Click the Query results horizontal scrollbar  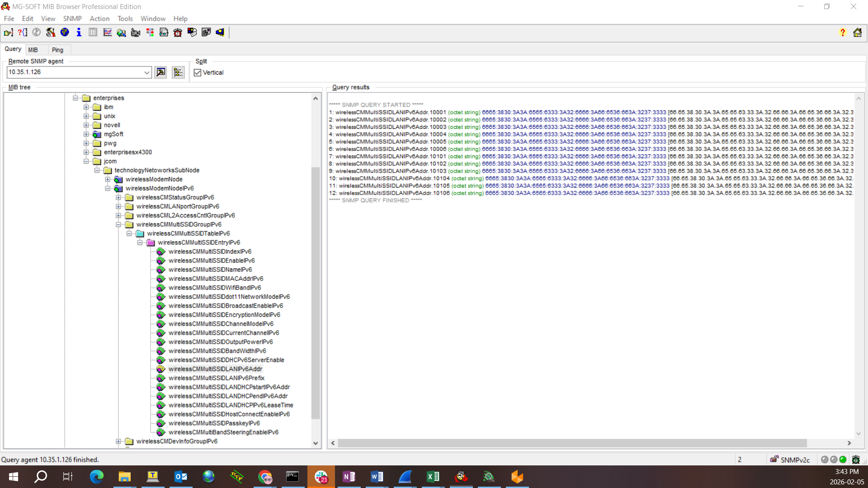[x=572, y=443]
